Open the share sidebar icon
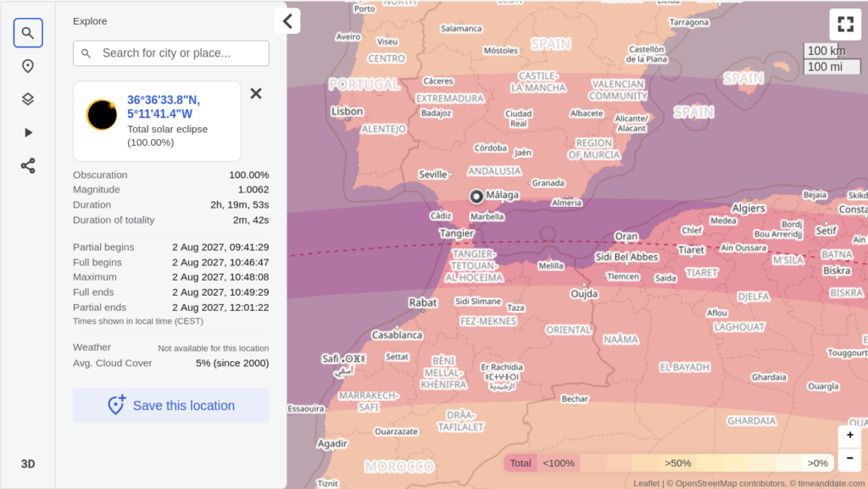The height and width of the screenshot is (489, 868). coord(28,166)
